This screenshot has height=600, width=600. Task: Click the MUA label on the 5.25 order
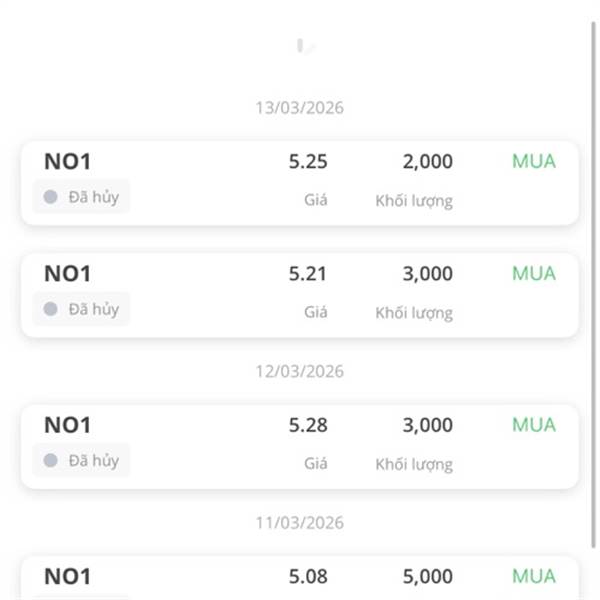click(x=534, y=161)
